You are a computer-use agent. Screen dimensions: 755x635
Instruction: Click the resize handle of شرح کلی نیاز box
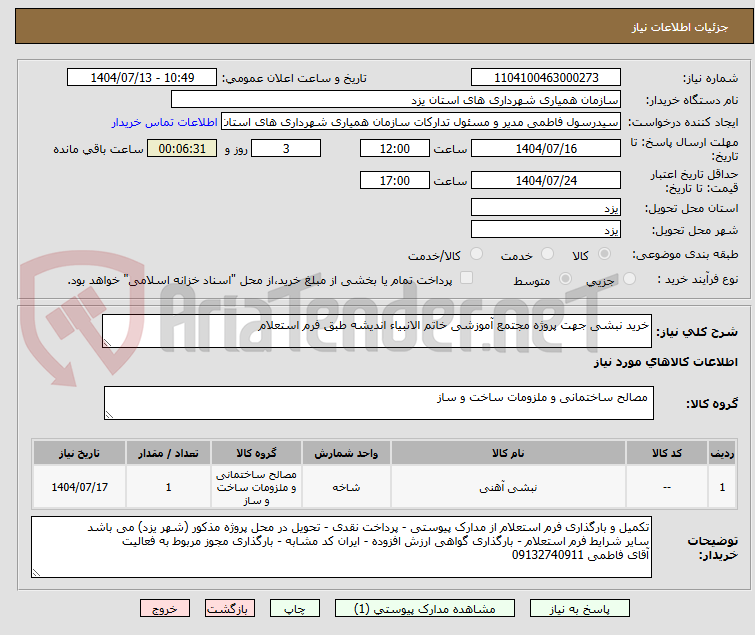[107, 343]
